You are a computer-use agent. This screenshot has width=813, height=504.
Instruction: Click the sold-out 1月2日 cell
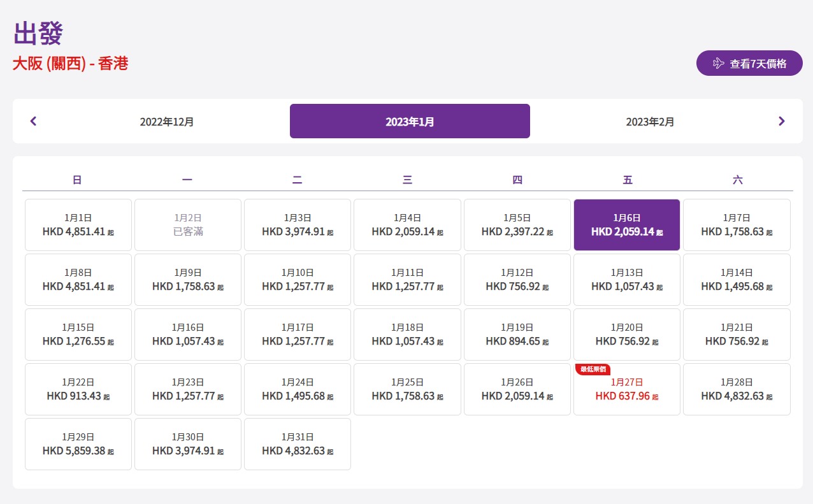tap(188, 225)
